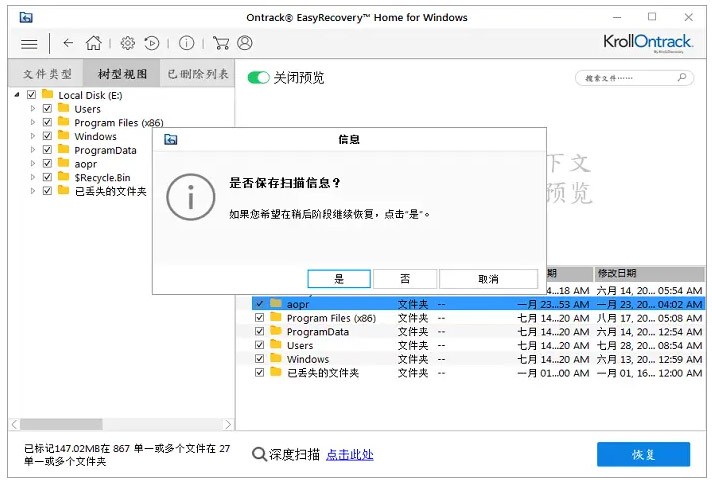The image size is (712, 480).
Task: Uncheck 已丢失的文件夹 checkbox in file list
Action: click(259, 372)
